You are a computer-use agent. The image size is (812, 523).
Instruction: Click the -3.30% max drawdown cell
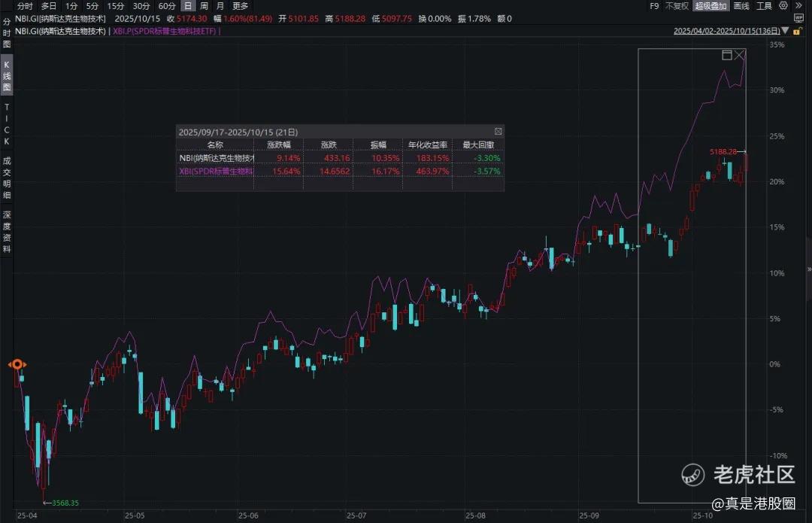point(486,157)
